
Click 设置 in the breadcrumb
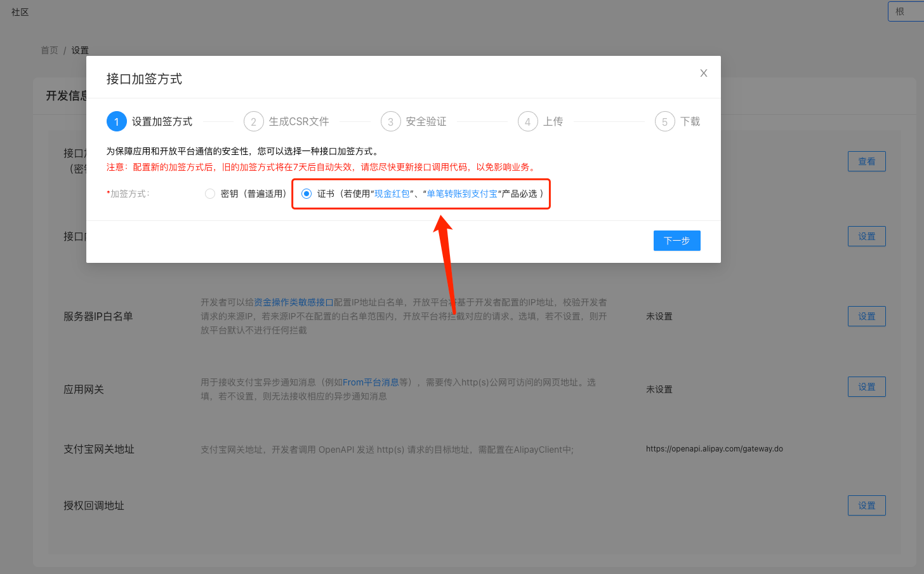coord(80,50)
